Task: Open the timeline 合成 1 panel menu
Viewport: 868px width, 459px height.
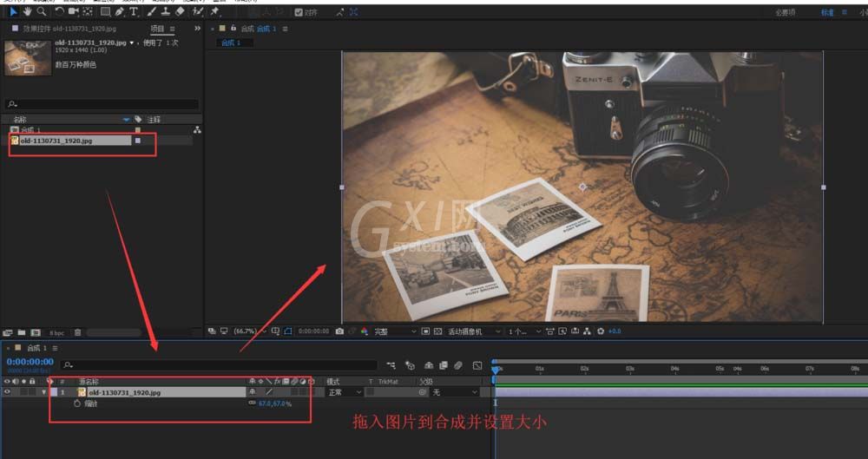Action: pos(55,348)
